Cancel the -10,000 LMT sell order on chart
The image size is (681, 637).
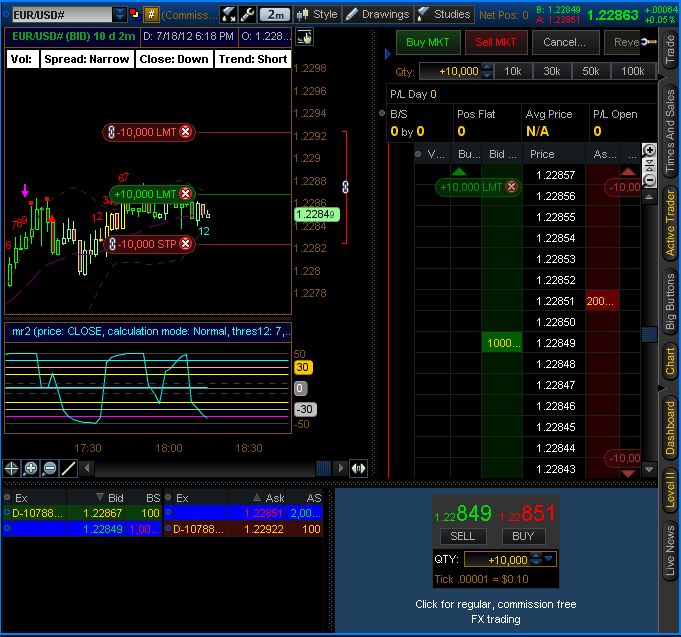click(186, 132)
